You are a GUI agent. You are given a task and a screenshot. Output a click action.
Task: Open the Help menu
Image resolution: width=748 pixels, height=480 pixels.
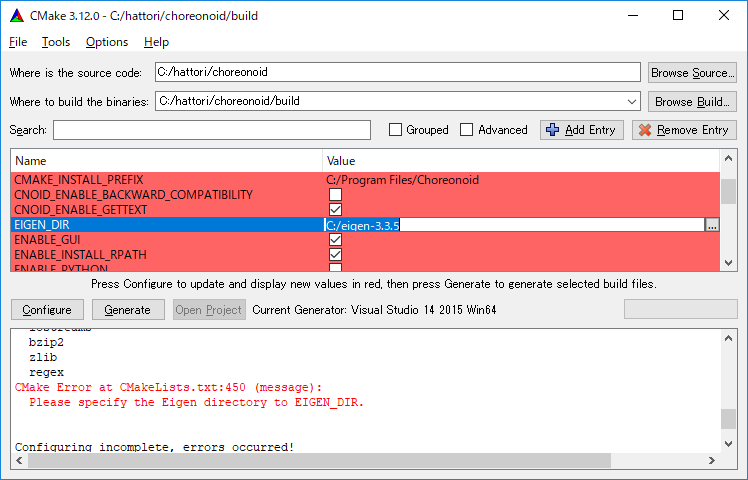pyautogui.click(x=156, y=42)
